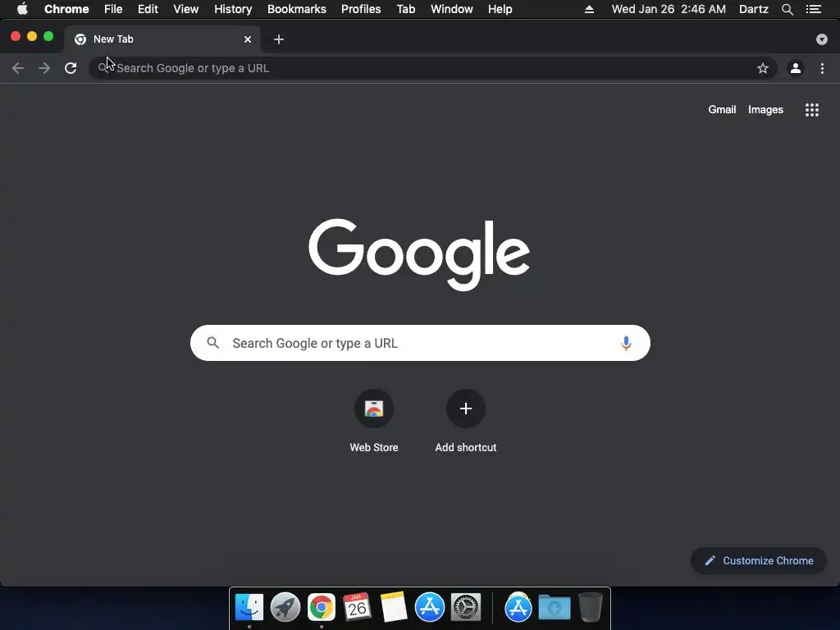Start voice search with the microphone
Image resolution: width=840 pixels, height=630 pixels.
point(626,343)
